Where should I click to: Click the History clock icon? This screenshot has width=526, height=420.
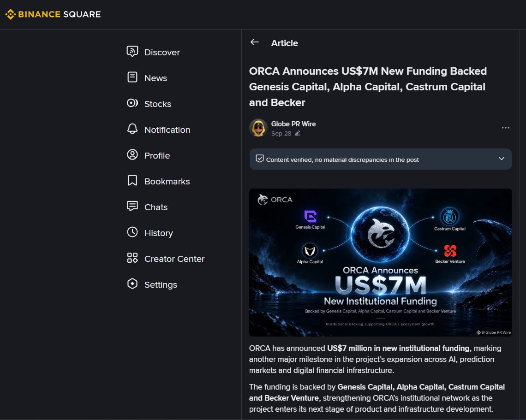[x=132, y=232]
